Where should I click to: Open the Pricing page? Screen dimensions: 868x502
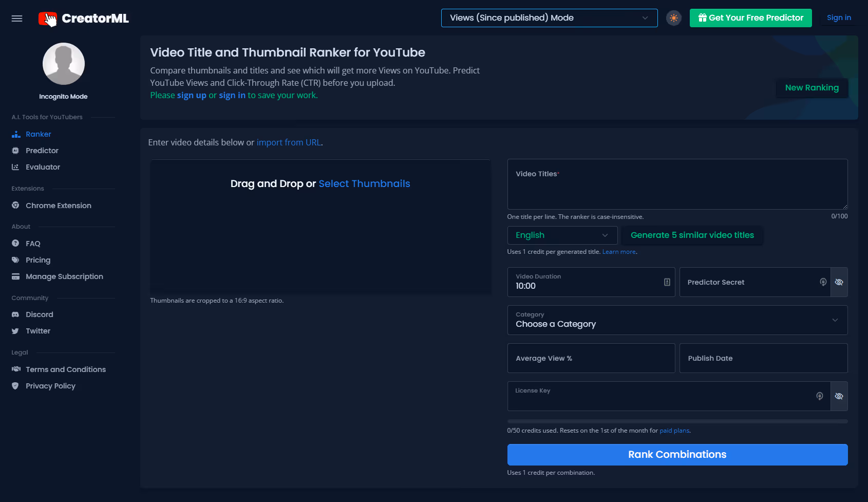(x=37, y=260)
